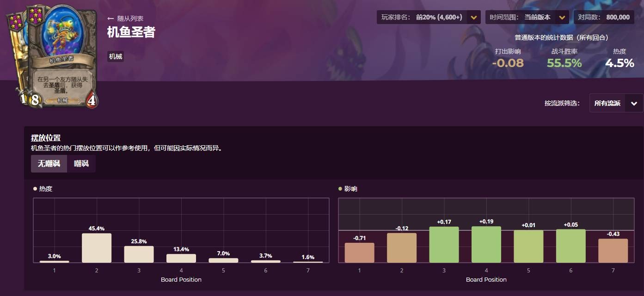The image size is (644, 296).
Task: Click the 13.4% popularity bar
Action: pos(181,258)
